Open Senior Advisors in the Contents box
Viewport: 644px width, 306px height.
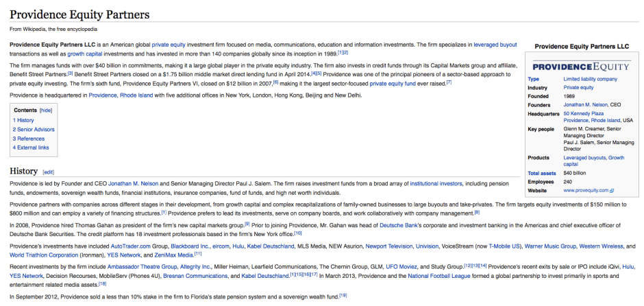click(x=36, y=129)
